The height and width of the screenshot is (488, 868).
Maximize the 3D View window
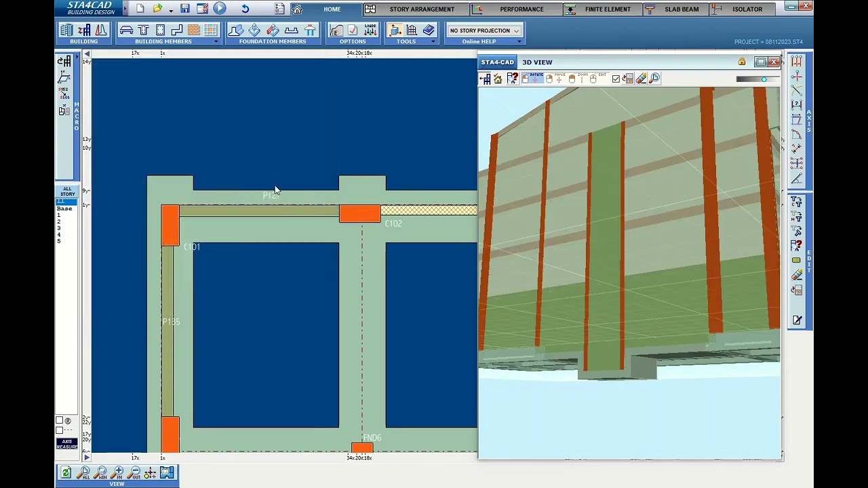761,62
